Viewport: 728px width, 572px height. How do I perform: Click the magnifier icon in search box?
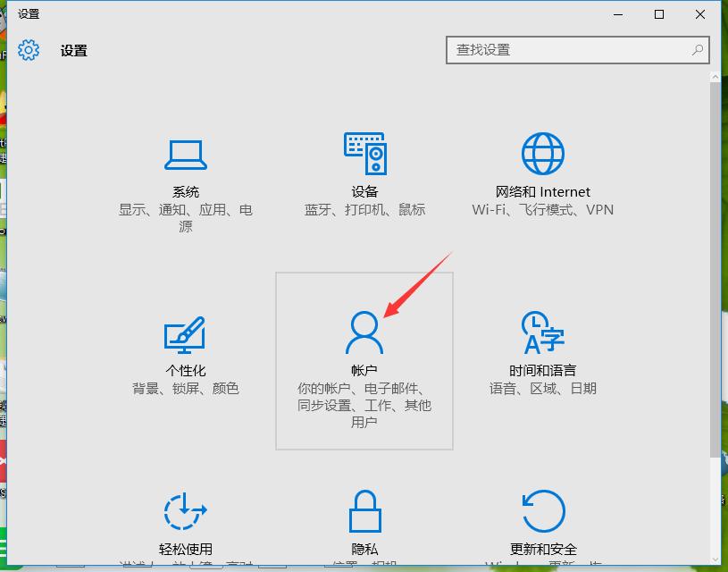(x=697, y=50)
